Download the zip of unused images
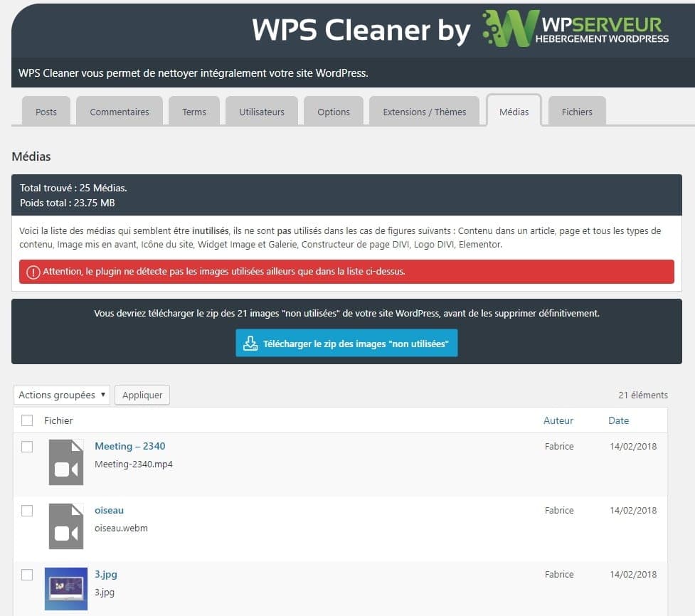The width and height of the screenshot is (695, 616). tap(346, 343)
